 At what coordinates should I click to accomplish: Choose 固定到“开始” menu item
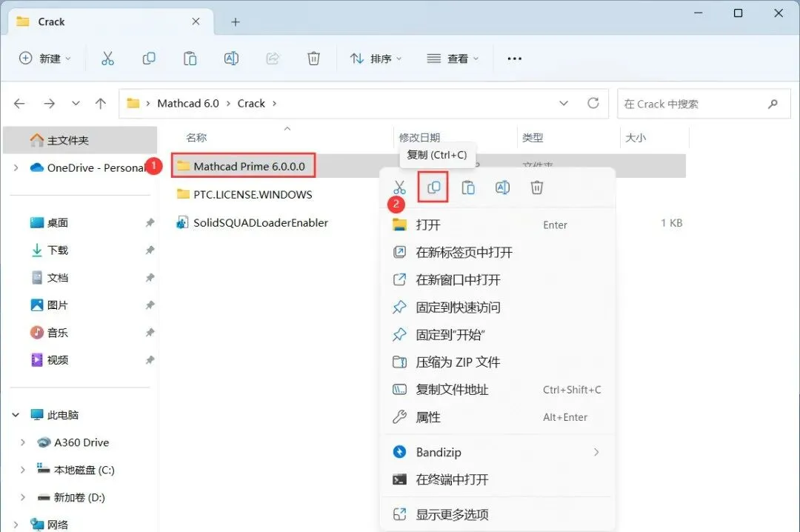point(498,335)
